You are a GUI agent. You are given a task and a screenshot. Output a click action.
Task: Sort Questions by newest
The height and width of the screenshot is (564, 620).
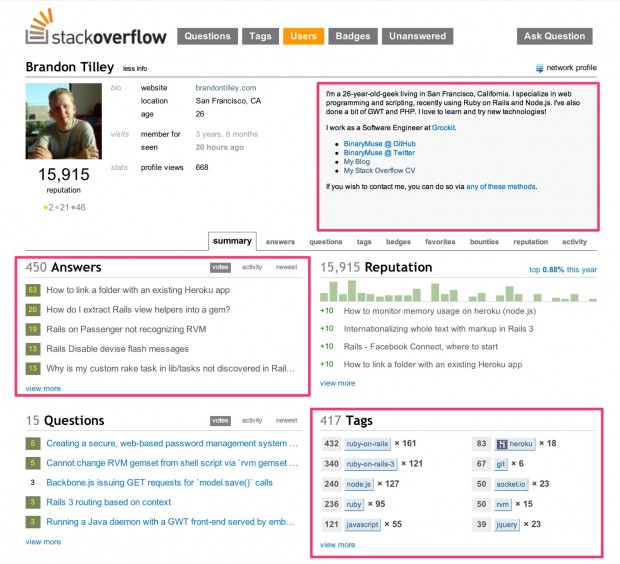286,420
